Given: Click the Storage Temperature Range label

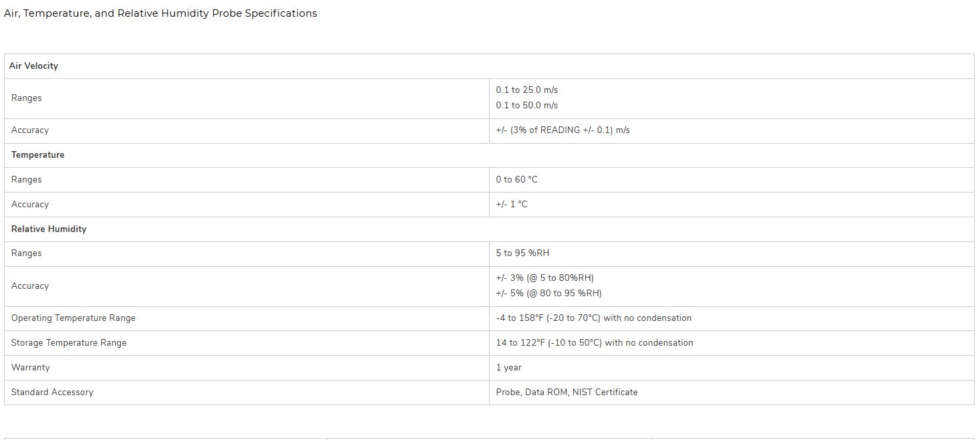Looking at the screenshot, I should point(69,343).
